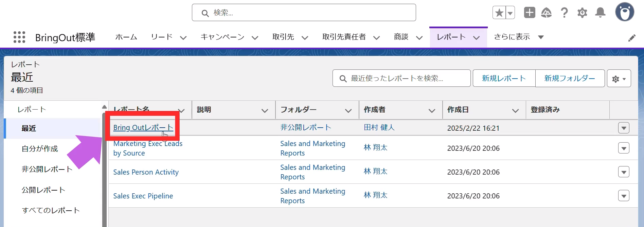The width and height of the screenshot is (644, 227).
Task: Open the Trailhead guidance icon
Action: click(546, 13)
